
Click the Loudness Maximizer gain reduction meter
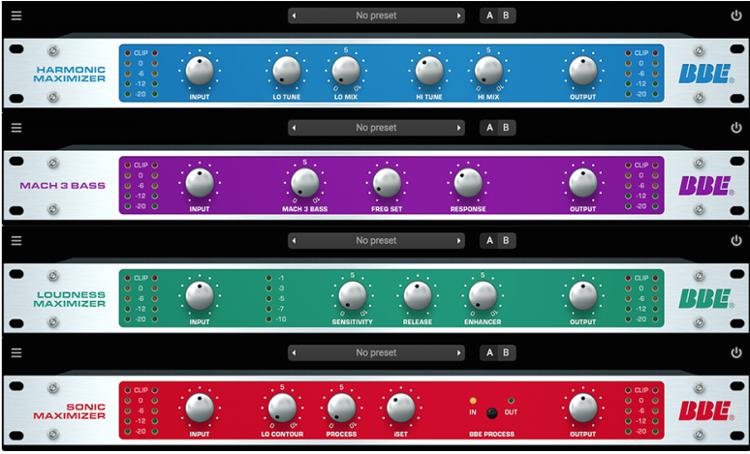276,299
